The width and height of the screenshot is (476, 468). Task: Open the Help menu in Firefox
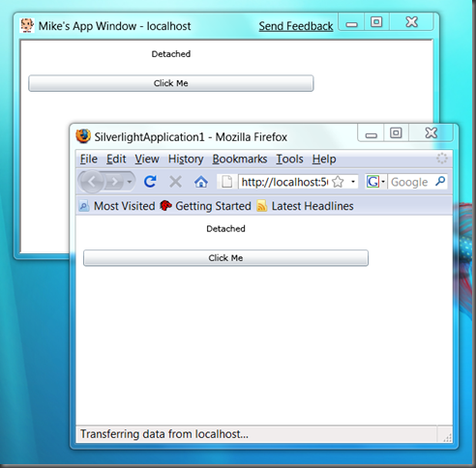[324, 159]
